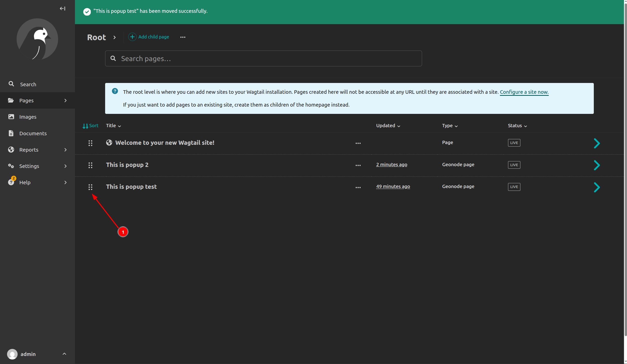Screen dimensions: 627x364
Task: Click Geonode page type for popup 2
Action: 458,165
